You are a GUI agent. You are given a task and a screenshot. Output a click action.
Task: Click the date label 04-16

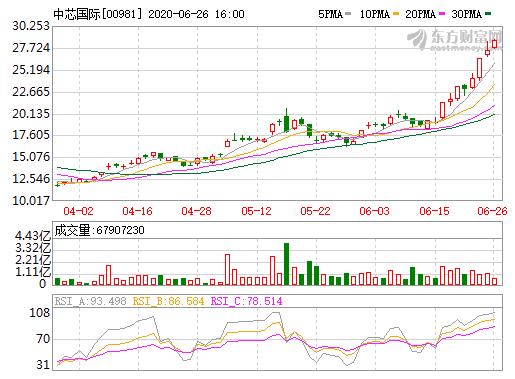pyautogui.click(x=137, y=211)
